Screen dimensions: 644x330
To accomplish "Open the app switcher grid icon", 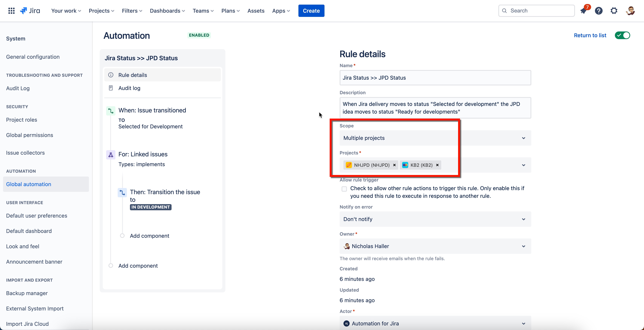I will [11, 11].
